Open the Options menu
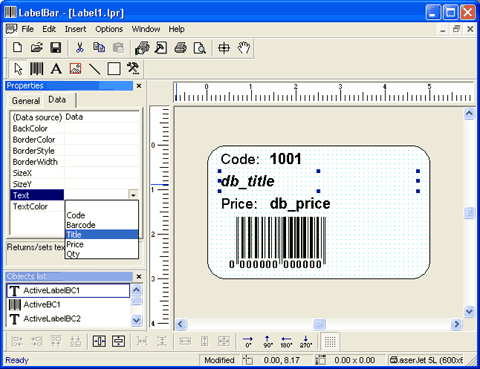 click(x=109, y=29)
